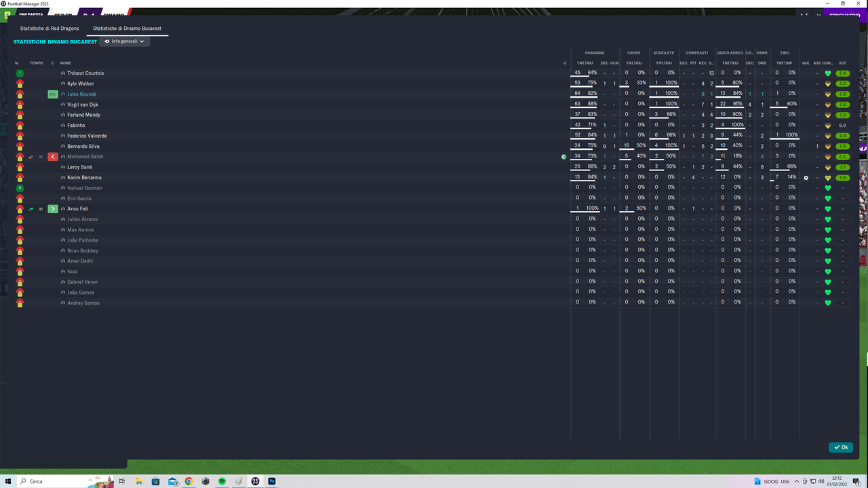Switch to Statistiche di Red Dragons tab
This screenshot has height=488, width=868.
[x=50, y=29]
